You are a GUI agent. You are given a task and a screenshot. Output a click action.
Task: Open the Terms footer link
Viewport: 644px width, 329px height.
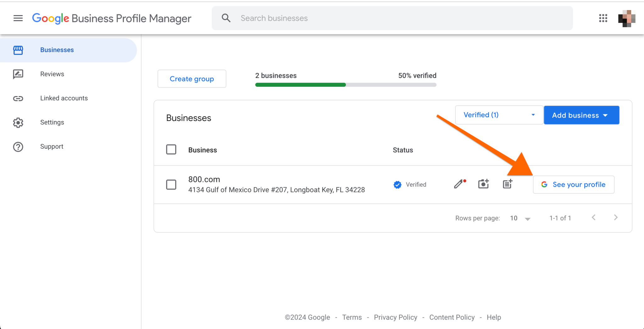pyautogui.click(x=352, y=317)
